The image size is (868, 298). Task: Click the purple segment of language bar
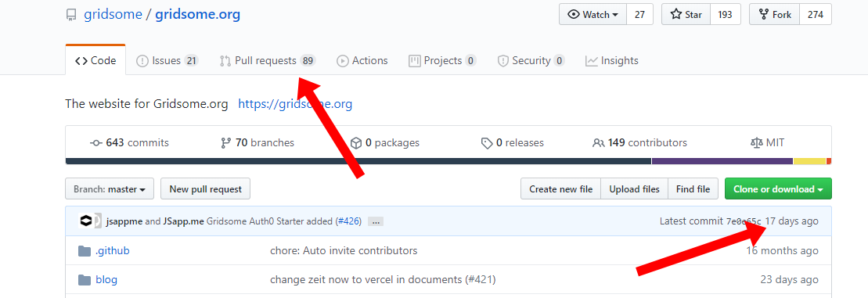[722, 161]
